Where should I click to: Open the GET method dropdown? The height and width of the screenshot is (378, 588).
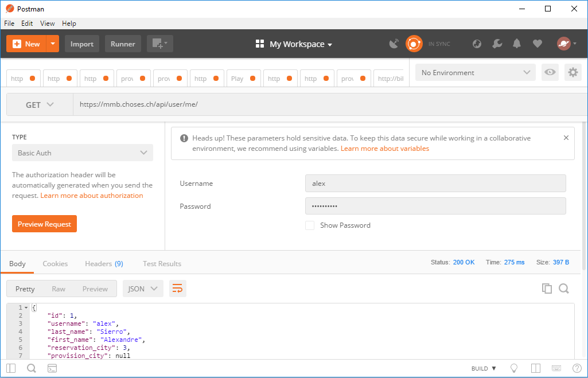coord(40,104)
